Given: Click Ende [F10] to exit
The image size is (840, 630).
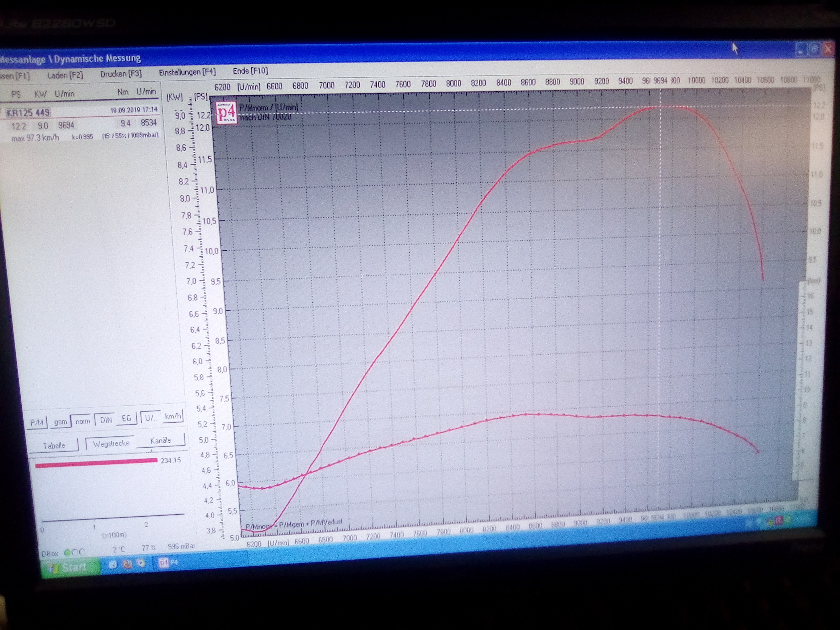Looking at the screenshot, I should click(250, 71).
